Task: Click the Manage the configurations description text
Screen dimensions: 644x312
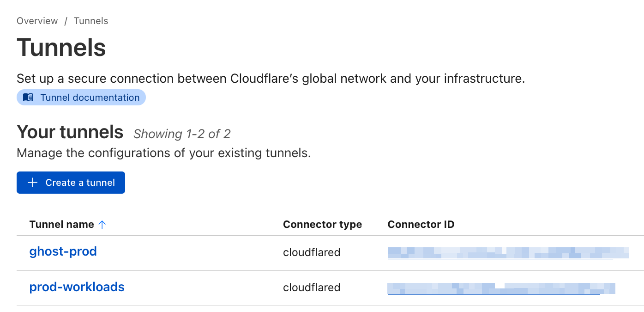Action: (x=164, y=153)
